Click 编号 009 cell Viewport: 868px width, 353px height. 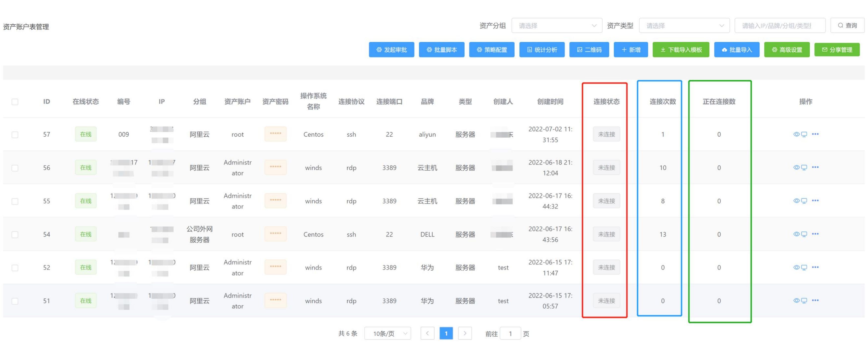click(x=123, y=134)
